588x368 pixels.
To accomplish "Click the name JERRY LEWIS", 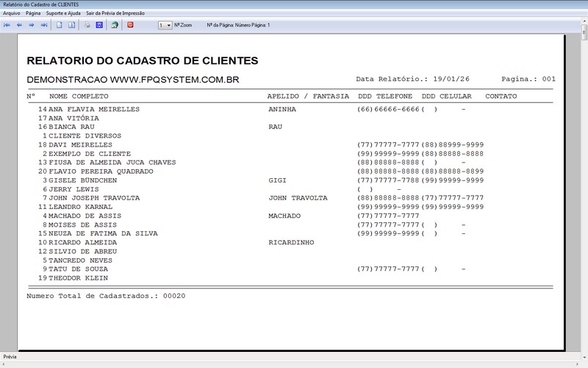I will (x=74, y=189).
